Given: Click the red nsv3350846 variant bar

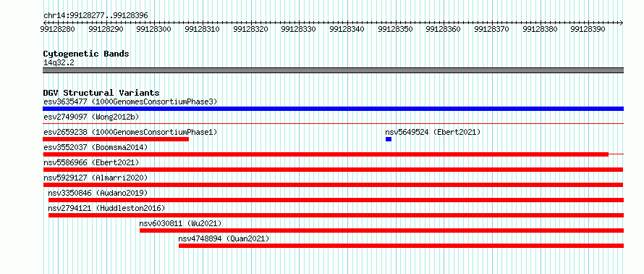Looking at the screenshot, I should click(336, 200).
